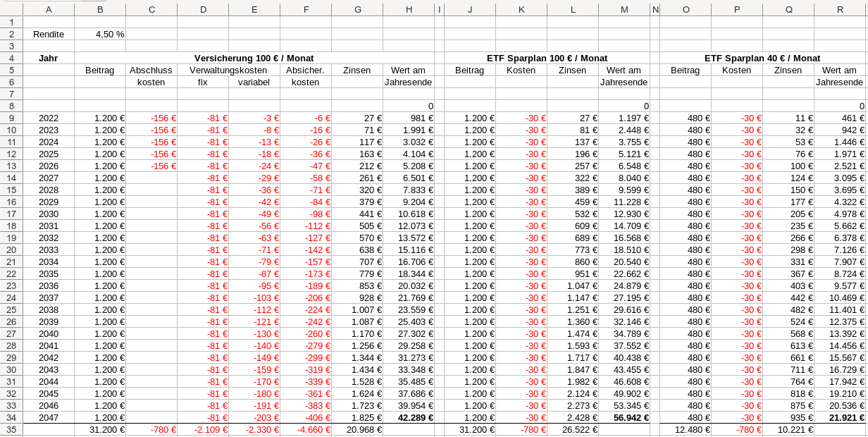The width and height of the screenshot is (868, 437).
Task: Select column header I
Action: (439, 9)
